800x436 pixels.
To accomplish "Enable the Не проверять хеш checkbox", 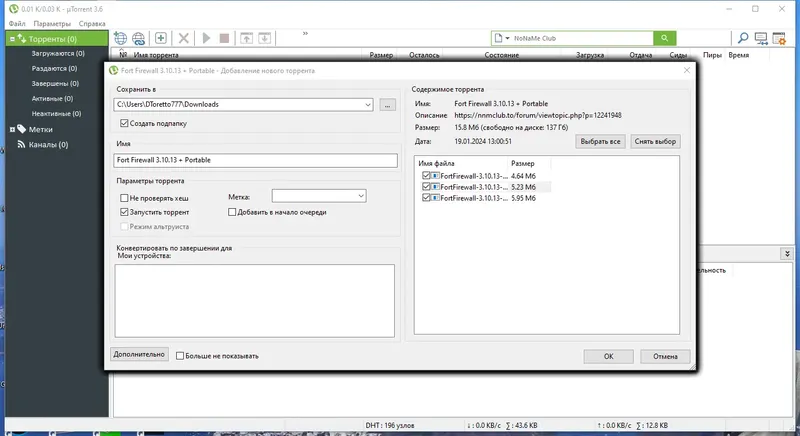I will tap(124, 198).
